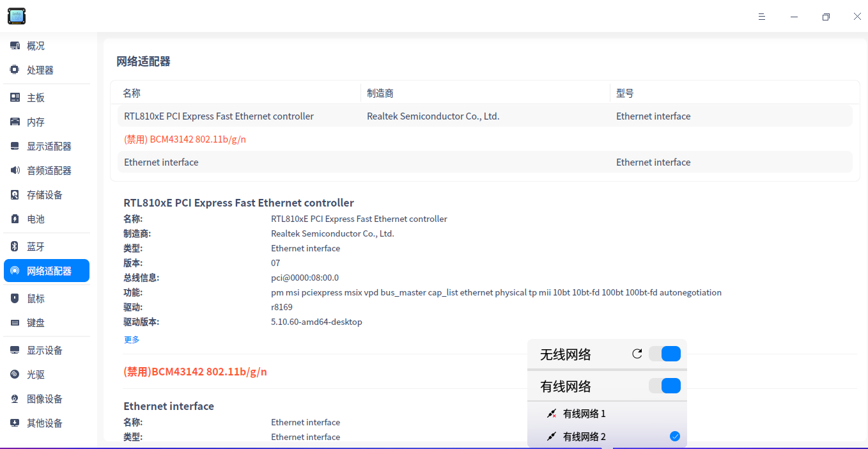The image size is (868, 449).
Task: Click the 主板 motherboard icon
Action: [x=15, y=98]
